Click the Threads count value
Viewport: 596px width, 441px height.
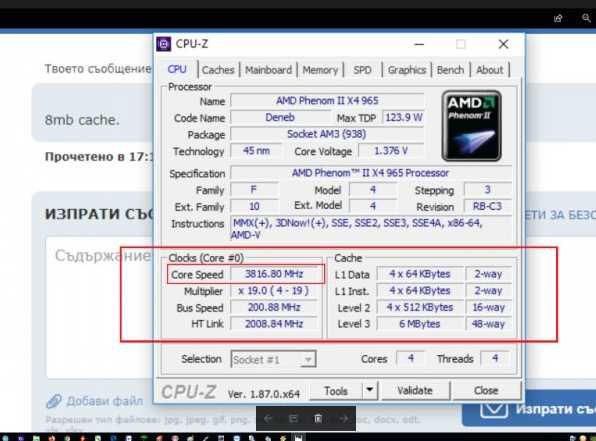[x=495, y=359]
